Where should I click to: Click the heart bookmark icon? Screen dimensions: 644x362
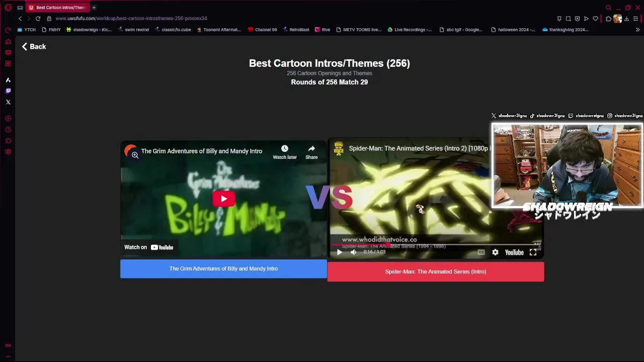(x=595, y=19)
